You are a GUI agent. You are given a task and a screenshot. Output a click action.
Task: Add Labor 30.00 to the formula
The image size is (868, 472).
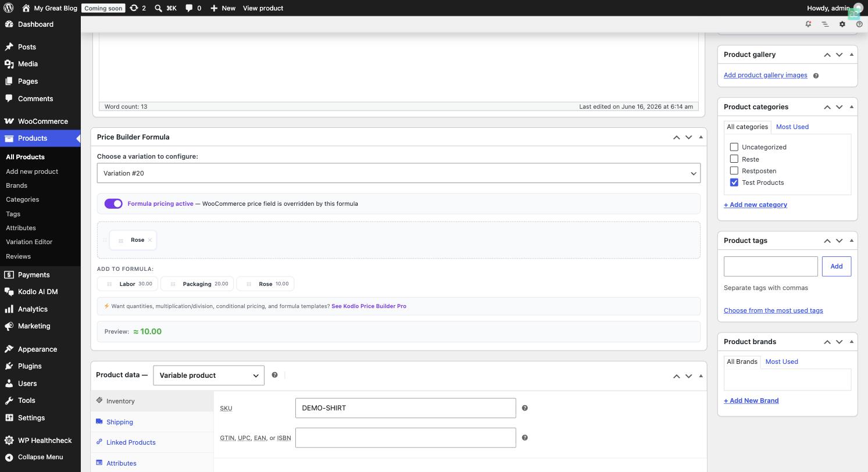[128, 284]
